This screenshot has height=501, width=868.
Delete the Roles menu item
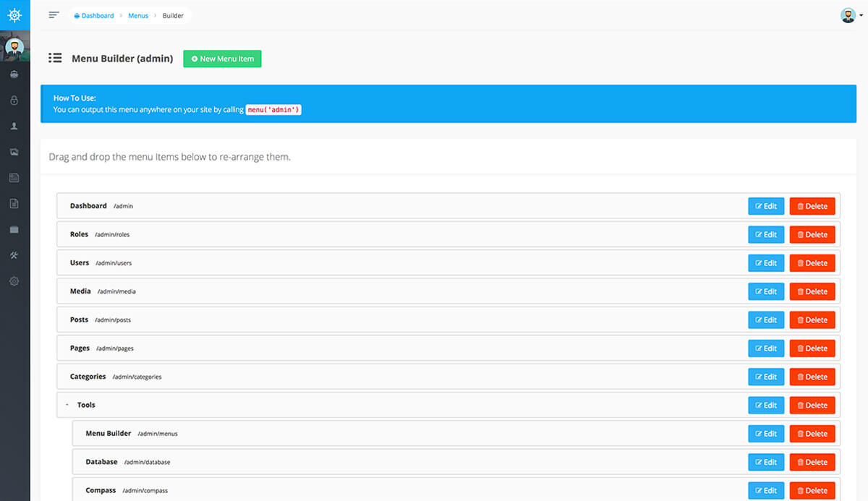pyautogui.click(x=812, y=235)
